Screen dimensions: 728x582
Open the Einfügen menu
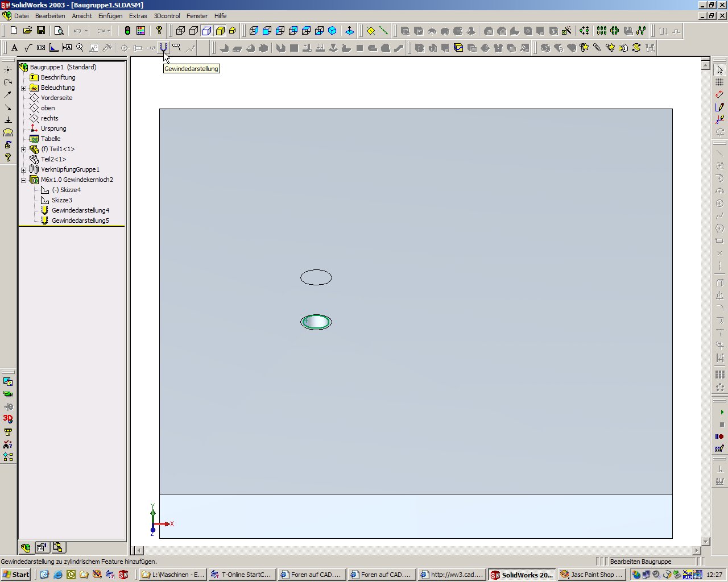click(110, 16)
